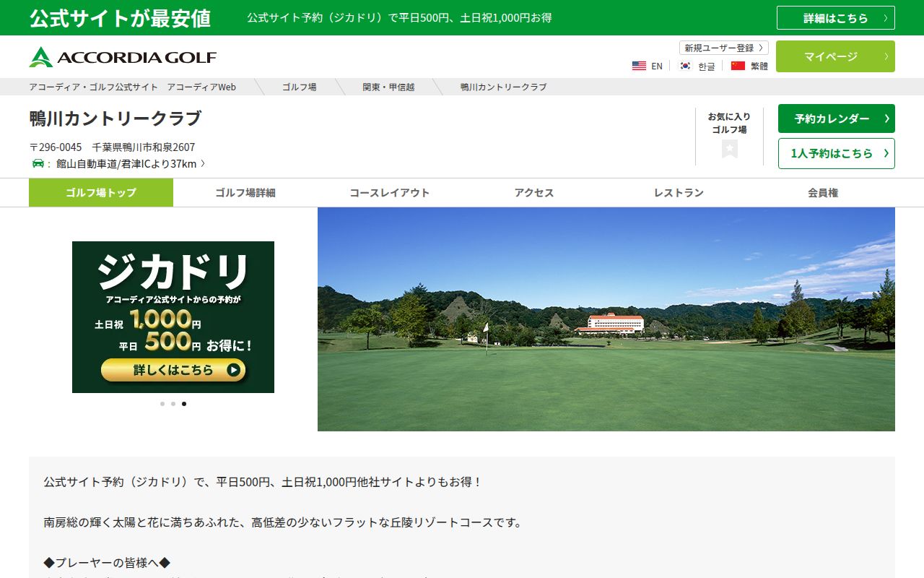Viewport: 924px width, 578px height.
Task: Click the 詳細はこちら banner button
Action: click(836, 18)
